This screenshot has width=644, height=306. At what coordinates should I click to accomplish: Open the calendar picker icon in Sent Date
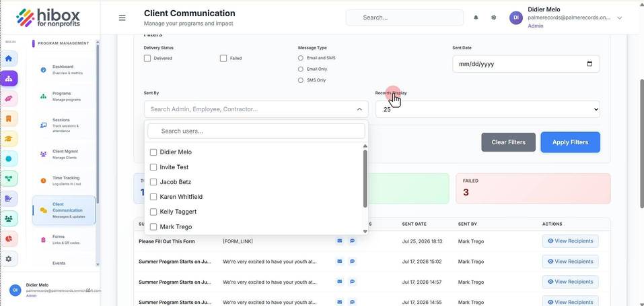[x=589, y=64]
